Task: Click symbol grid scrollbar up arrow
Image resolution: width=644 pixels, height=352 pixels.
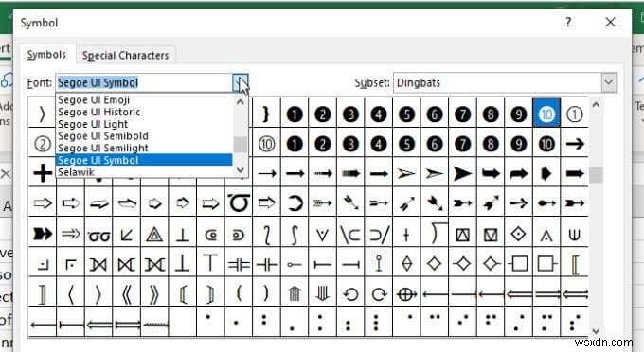Action: click(596, 105)
